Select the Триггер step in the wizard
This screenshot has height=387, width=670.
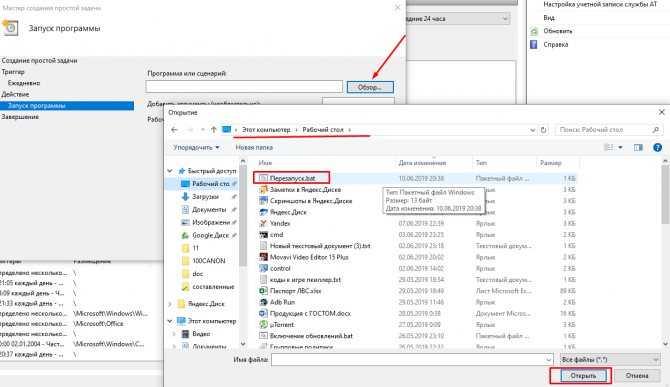(x=13, y=72)
